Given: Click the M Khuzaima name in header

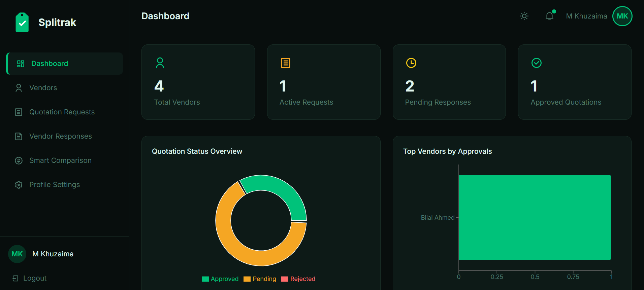Looking at the screenshot, I should (x=586, y=16).
